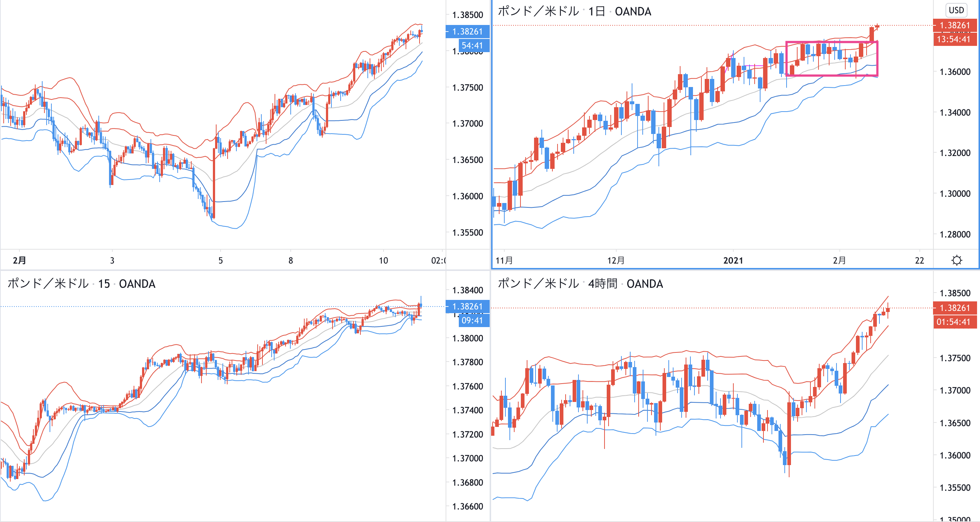Click the 54:41 countdown on top-left chart
The image size is (980, 522).
click(472, 46)
